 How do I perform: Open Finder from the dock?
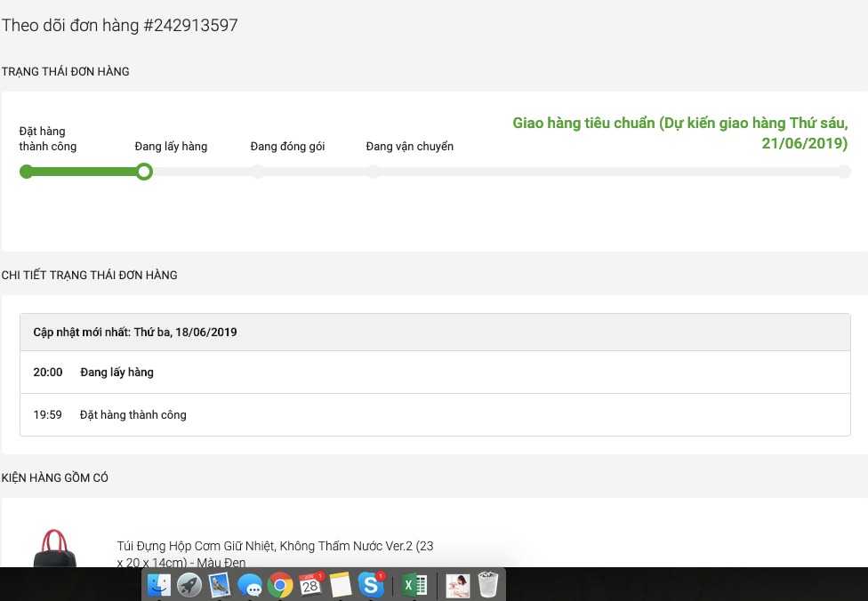[x=159, y=584]
